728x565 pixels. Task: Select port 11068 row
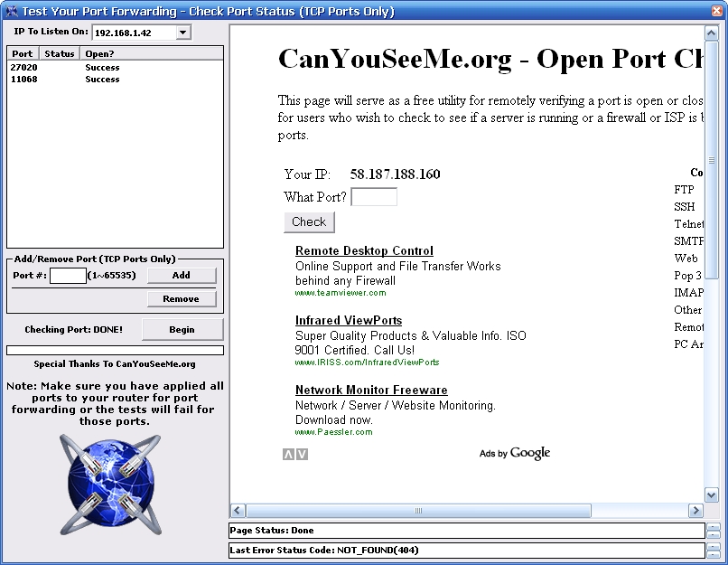point(115,80)
